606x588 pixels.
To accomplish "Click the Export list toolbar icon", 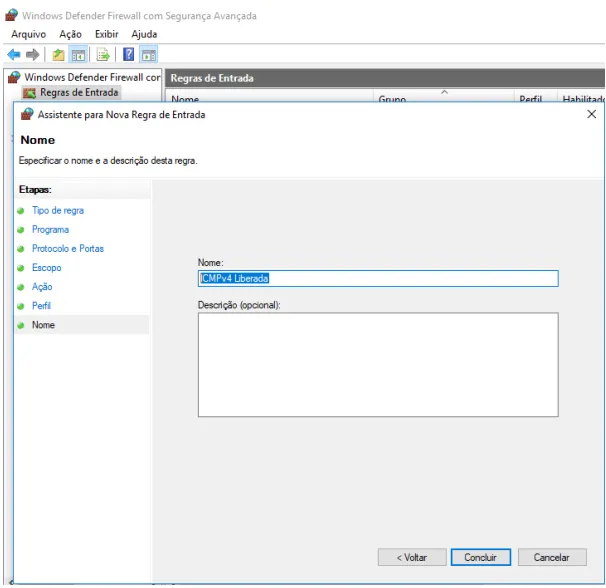I will 103,55.
